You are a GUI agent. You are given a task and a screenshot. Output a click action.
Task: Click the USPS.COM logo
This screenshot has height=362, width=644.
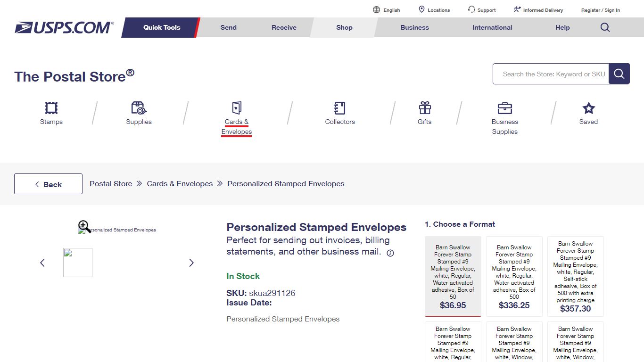pyautogui.click(x=64, y=27)
